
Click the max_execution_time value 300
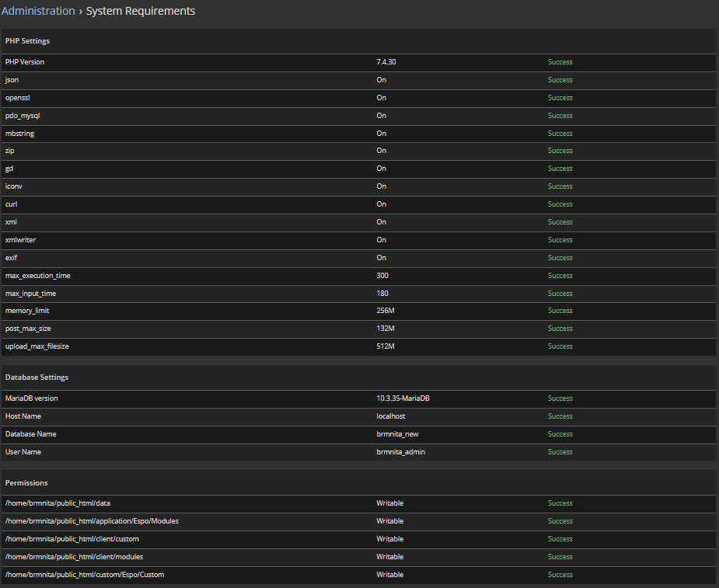coord(382,276)
